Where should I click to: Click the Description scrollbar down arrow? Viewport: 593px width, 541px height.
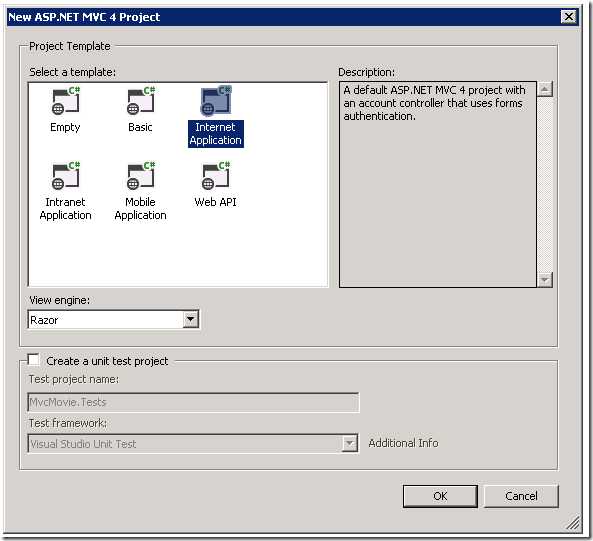click(545, 280)
